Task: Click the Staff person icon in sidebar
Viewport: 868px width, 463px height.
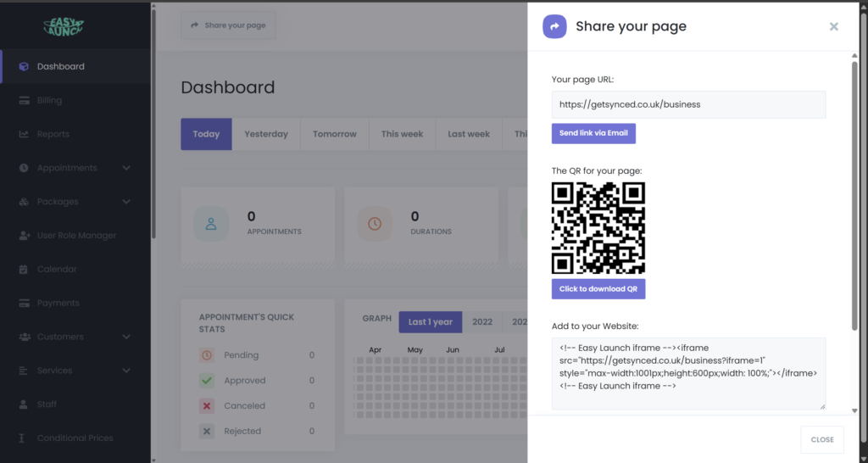Action: coord(24,404)
